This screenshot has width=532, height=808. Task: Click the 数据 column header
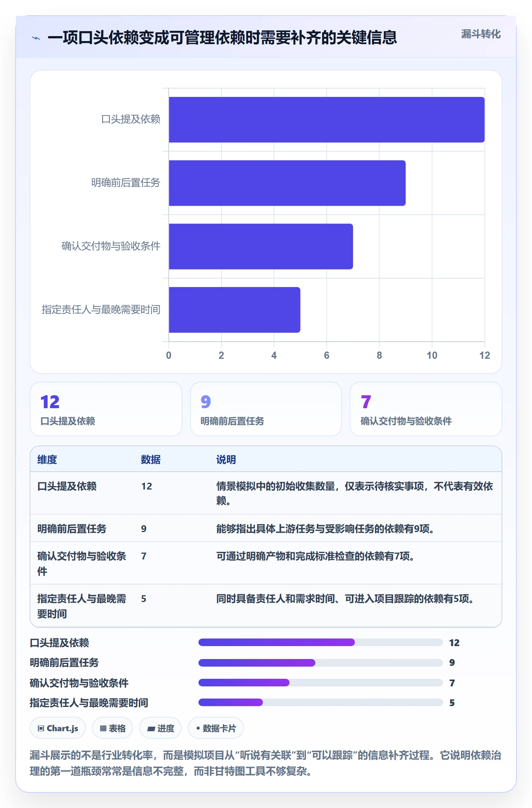[x=151, y=459]
